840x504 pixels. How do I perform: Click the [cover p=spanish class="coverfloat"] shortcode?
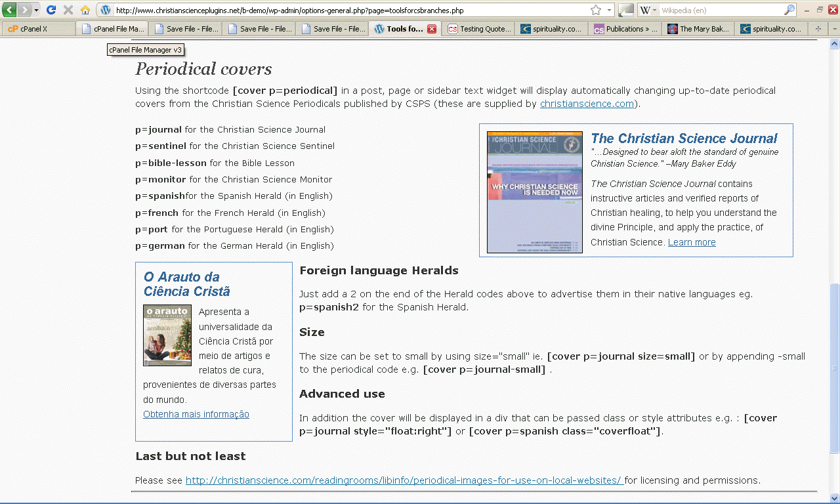[566, 431]
